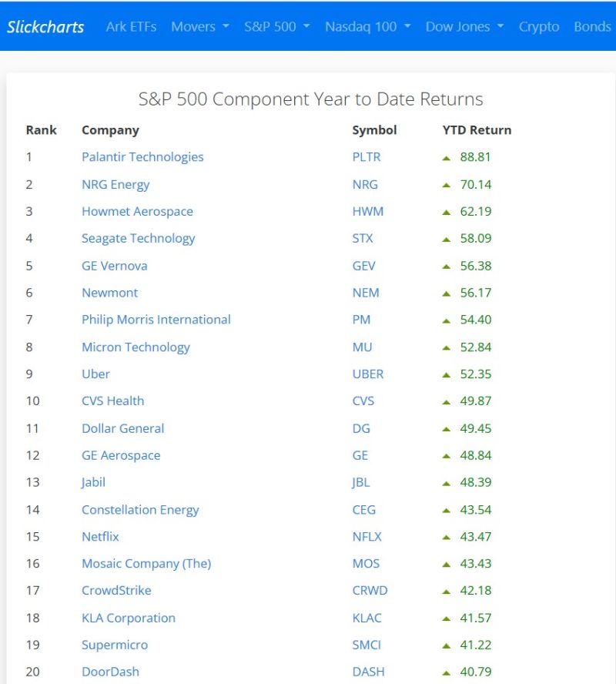The height and width of the screenshot is (684, 616).
Task: Select the Crypto menu item
Action: tap(539, 26)
